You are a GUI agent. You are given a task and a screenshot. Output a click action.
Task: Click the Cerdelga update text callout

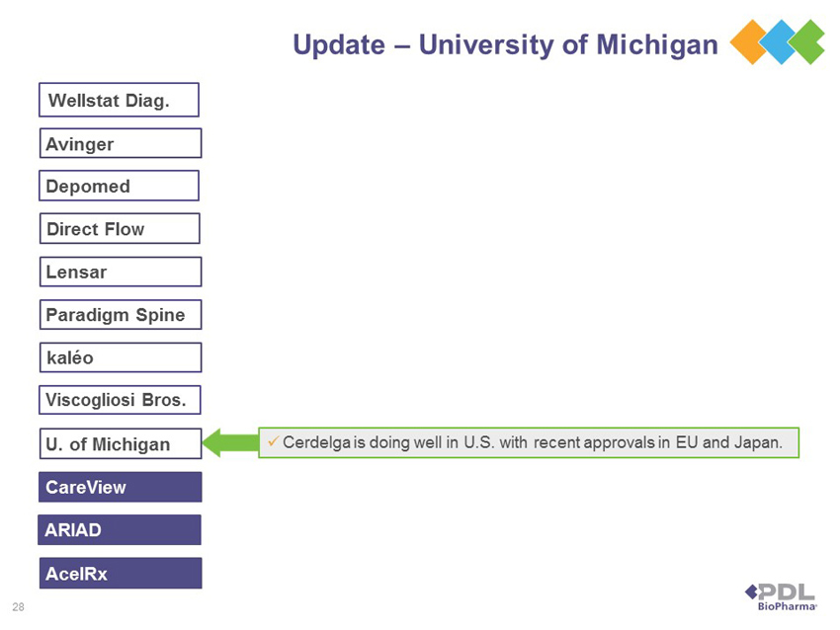pyautogui.click(x=529, y=442)
